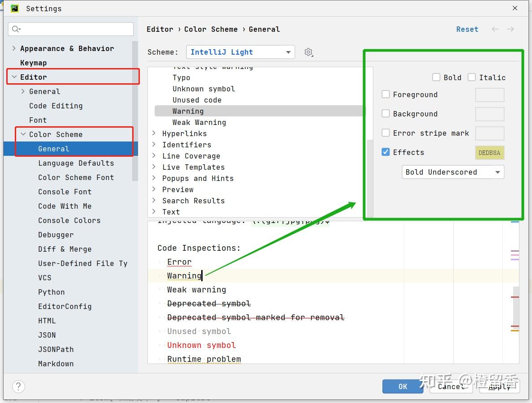Click the help question mark icon
Image resolution: width=532 pixels, height=403 pixels.
[x=18, y=386]
